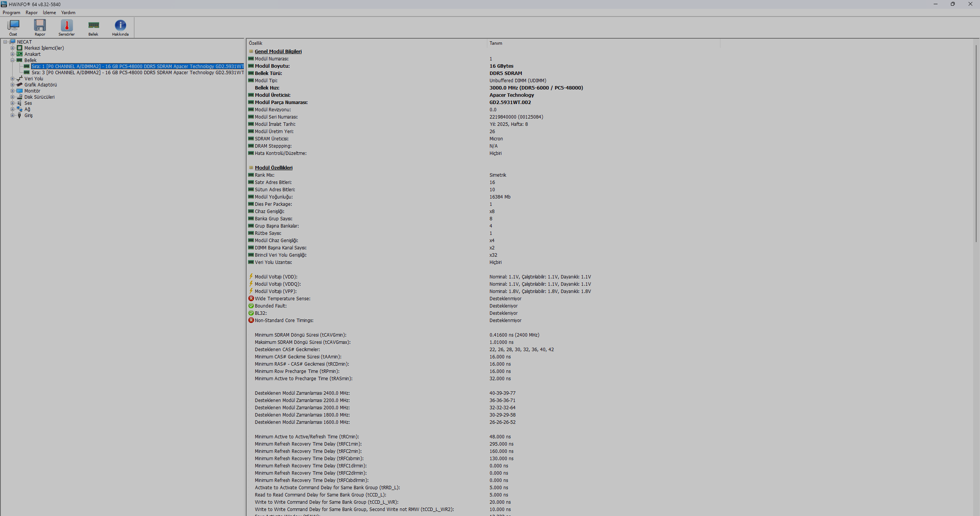Open the Özet summary toolbar icon
980x516 pixels.
(x=13, y=25)
